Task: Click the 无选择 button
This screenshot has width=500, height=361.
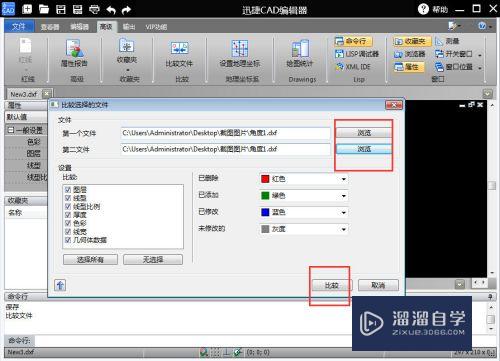Action: click(x=153, y=259)
